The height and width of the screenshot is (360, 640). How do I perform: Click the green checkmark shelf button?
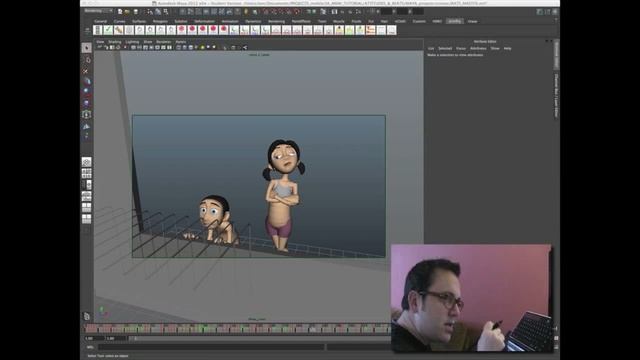tap(108, 30)
